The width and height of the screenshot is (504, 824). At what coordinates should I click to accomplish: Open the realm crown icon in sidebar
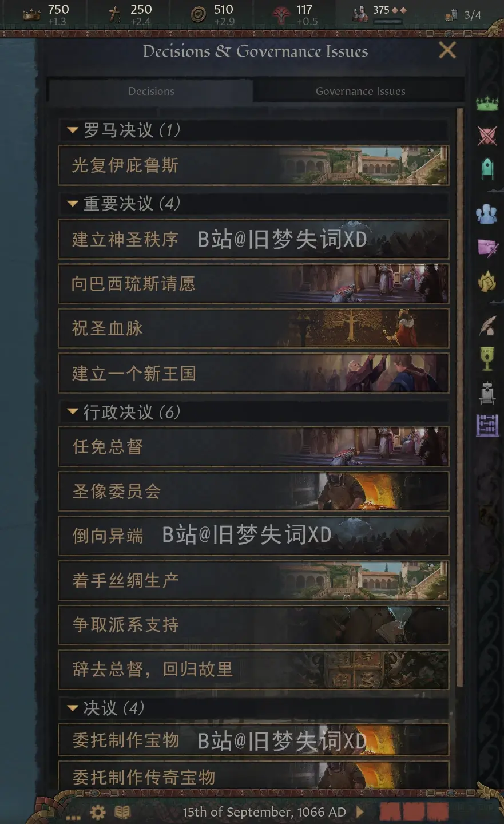[487, 104]
